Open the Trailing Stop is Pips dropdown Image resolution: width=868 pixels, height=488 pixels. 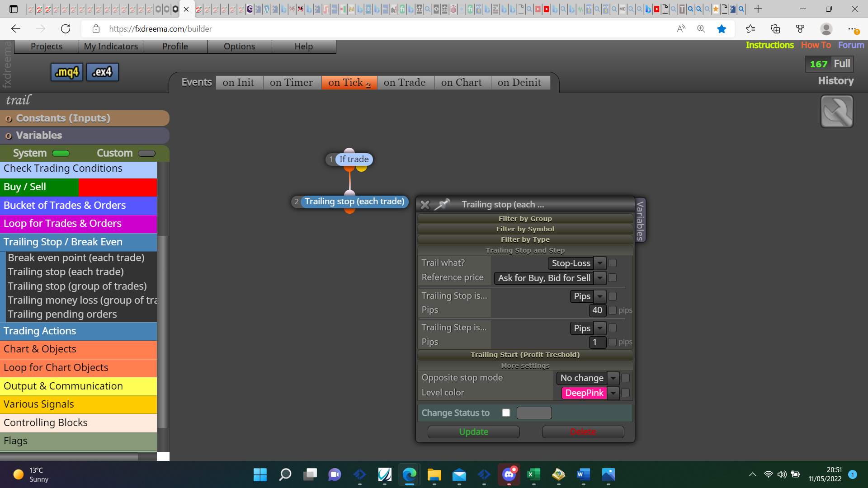(x=588, y=296)
